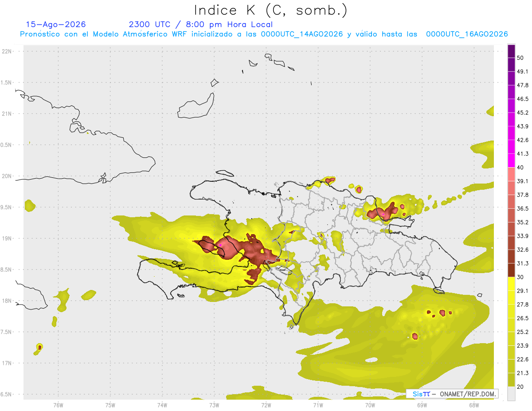Image resolution: width=532 pixels, height=411 pixels.
Task: Click the "25.2" colorbar value
Action: [x=523, y=332]
